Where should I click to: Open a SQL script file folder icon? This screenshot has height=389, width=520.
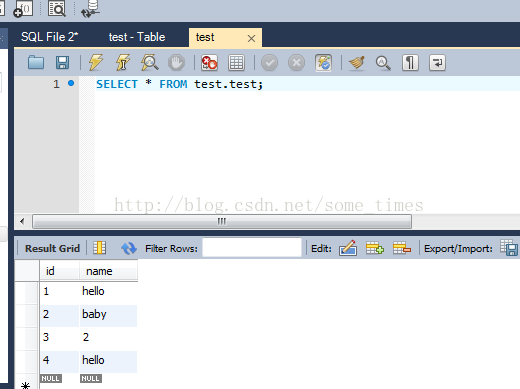36,63
